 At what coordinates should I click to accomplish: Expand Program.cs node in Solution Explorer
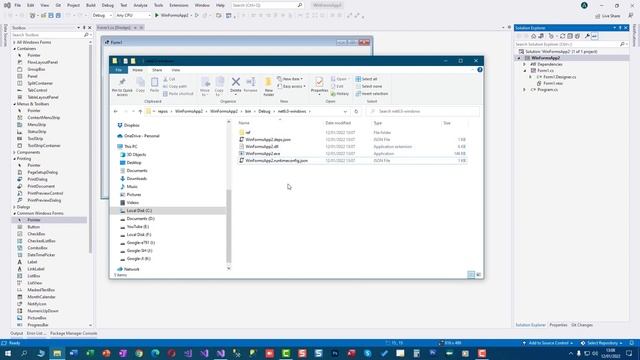tap(525, 89)
